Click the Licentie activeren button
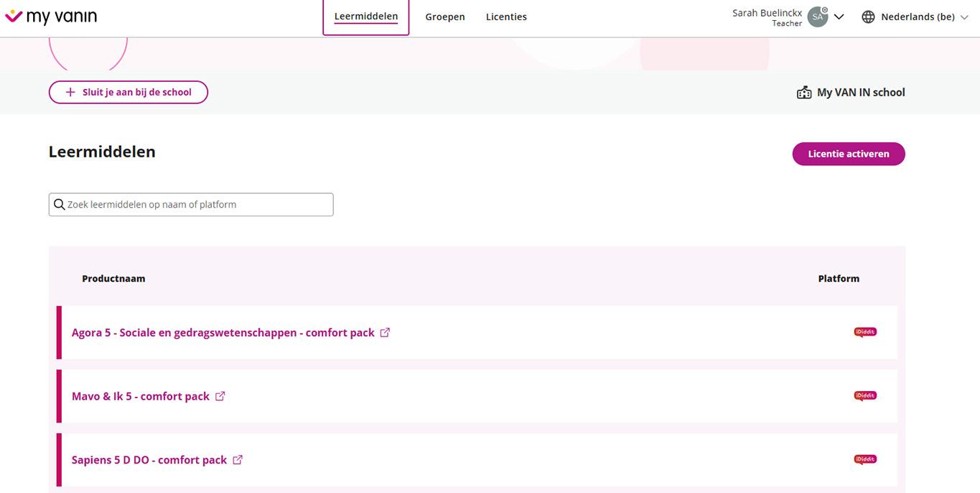Viewport: 980px width, 493px height. tap(849, 154)
